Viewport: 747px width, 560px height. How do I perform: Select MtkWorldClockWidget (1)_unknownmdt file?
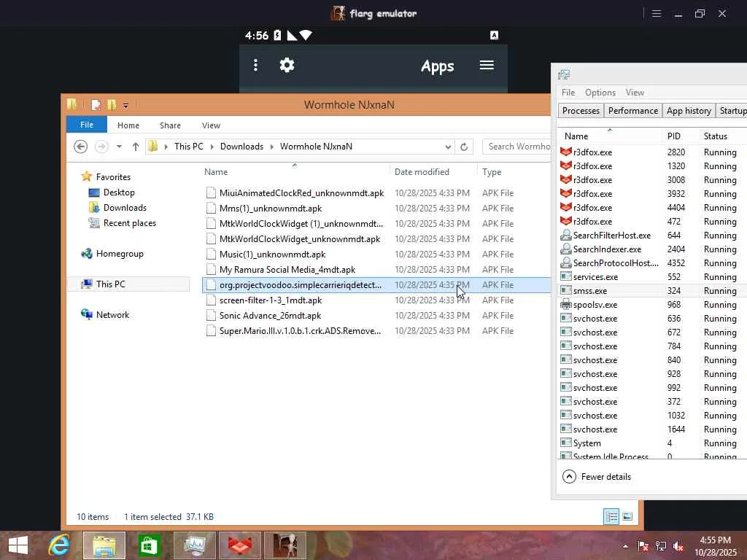coord(376,223)
